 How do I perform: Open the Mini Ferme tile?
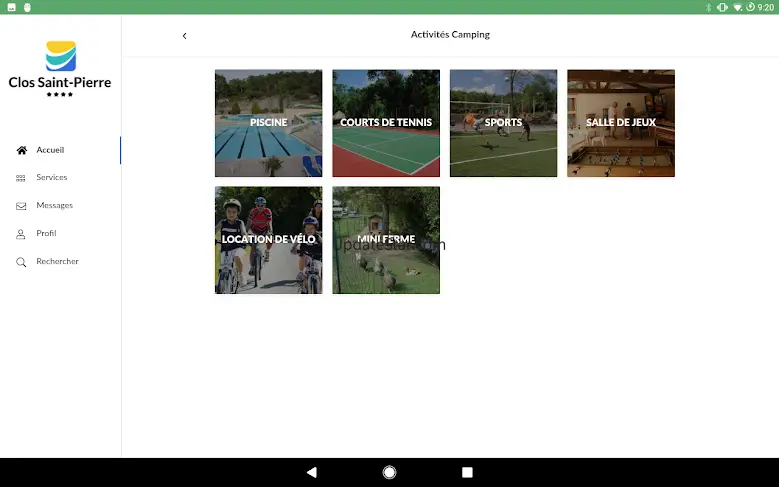click(386, 240)
